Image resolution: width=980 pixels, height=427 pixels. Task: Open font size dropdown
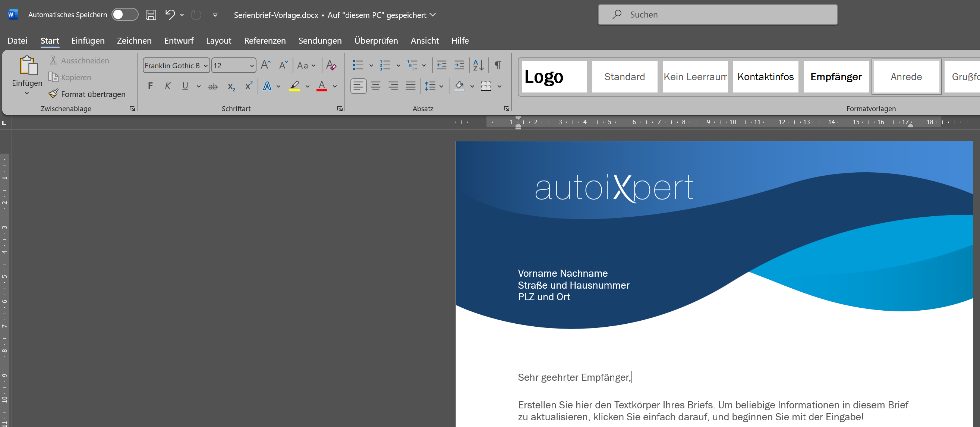252,66
